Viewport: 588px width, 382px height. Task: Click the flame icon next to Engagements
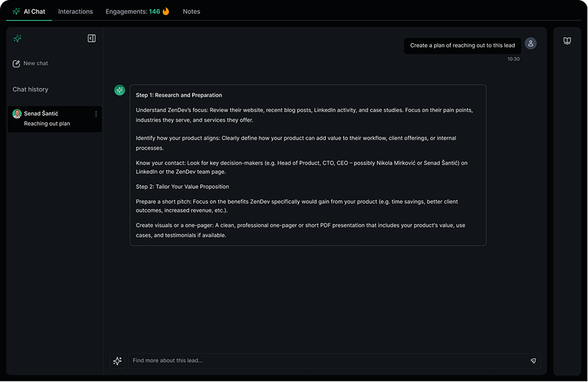[166, 11]
